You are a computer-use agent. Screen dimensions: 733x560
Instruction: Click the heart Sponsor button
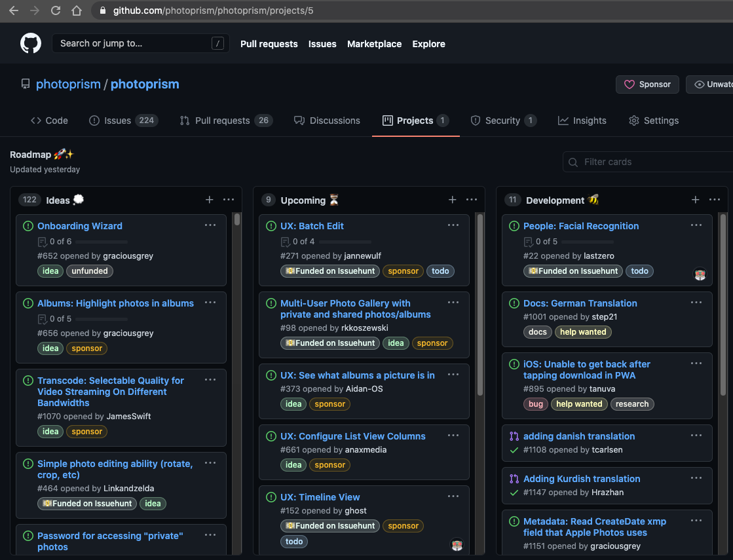647,84
